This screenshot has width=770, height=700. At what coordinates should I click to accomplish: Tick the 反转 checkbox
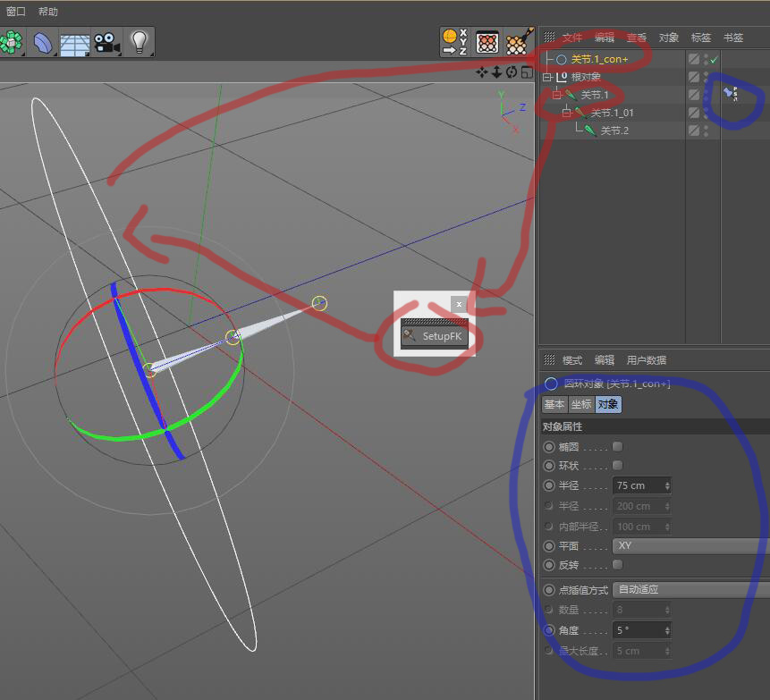[617, 565]
